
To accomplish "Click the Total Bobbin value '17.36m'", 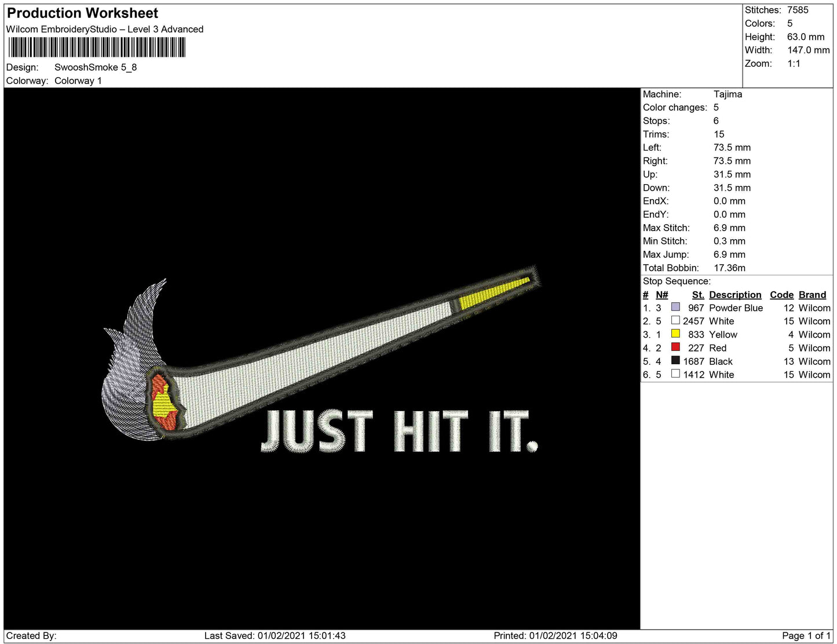I will tap(729, 267).
